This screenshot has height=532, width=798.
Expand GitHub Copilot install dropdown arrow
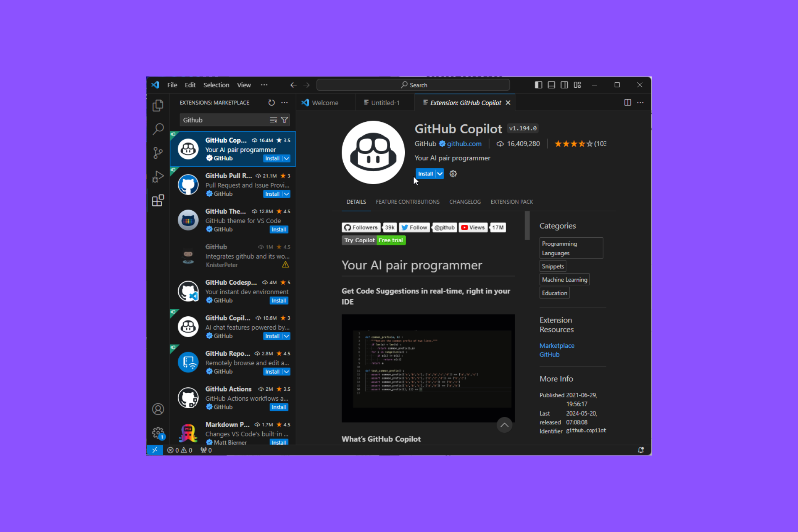[439, 173]
